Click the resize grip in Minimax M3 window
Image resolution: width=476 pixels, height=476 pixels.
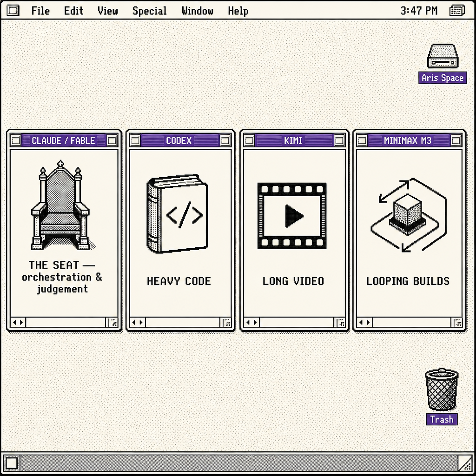click(457, 323)
